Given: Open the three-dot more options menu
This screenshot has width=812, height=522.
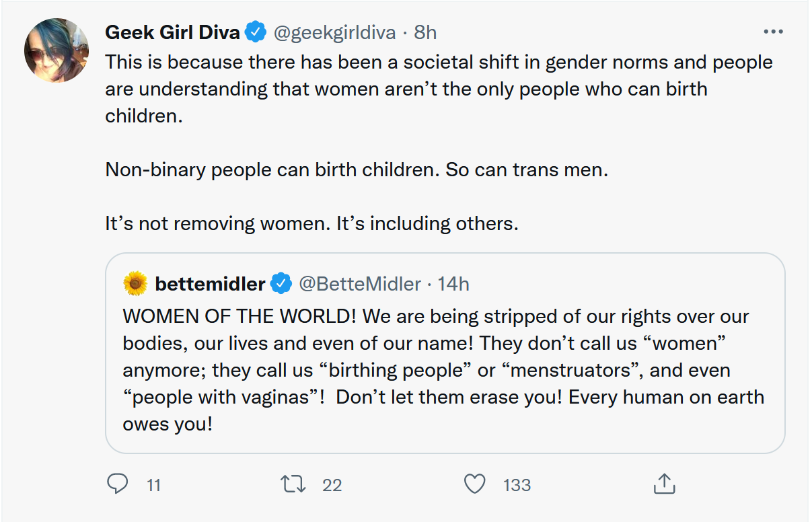Looking at the screenshot, I should pos(773,32).
